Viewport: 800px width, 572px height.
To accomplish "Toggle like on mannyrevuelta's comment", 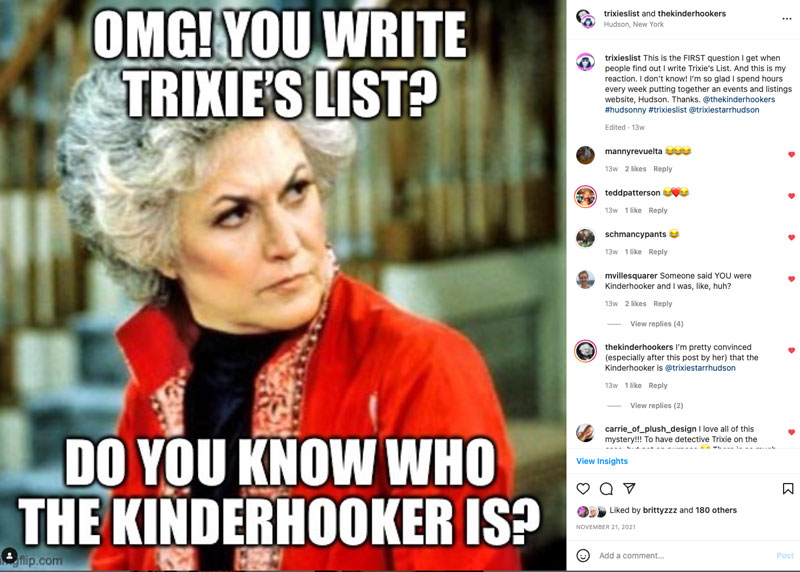I will (791, 155).
